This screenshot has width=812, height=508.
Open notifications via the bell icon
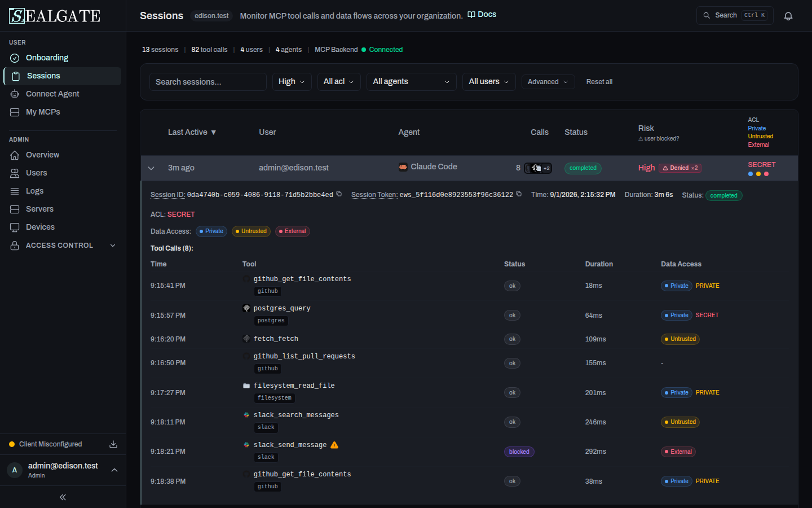788,16
